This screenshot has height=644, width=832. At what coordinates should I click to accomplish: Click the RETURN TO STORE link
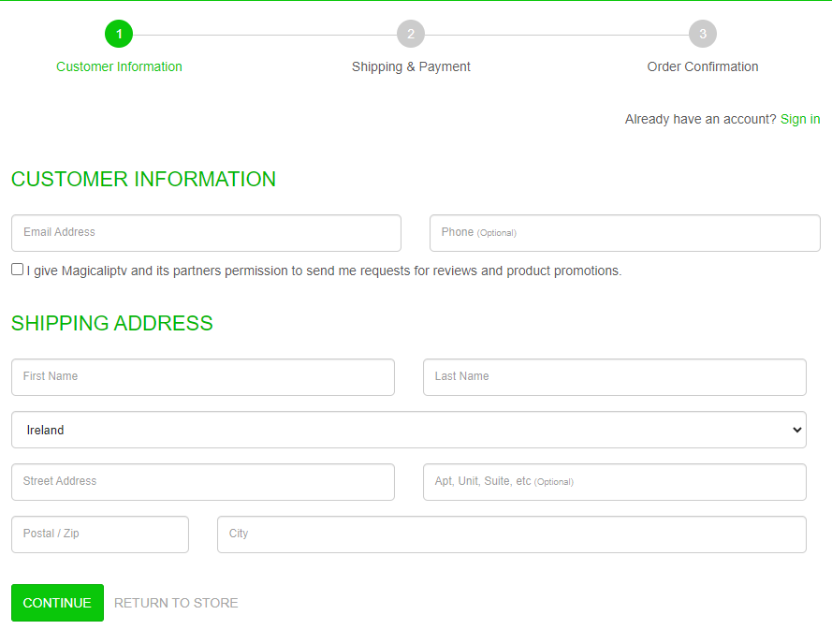tap(176, 603)
